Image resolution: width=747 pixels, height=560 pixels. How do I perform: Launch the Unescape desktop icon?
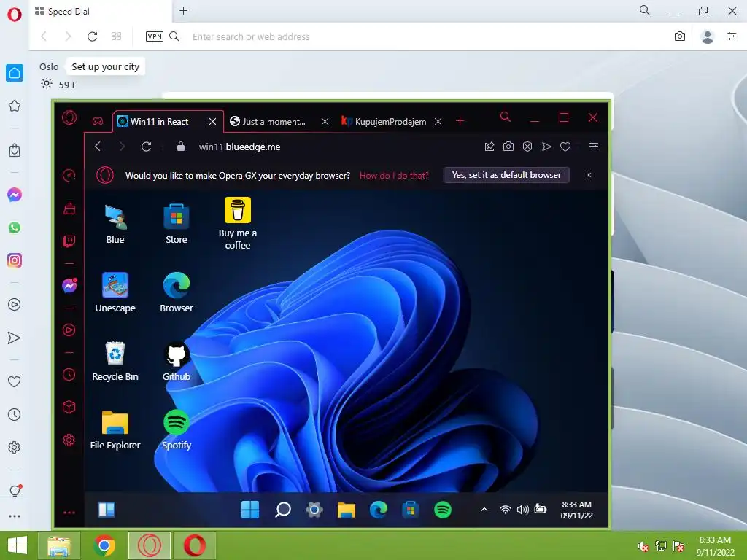[x=115, y=292]
